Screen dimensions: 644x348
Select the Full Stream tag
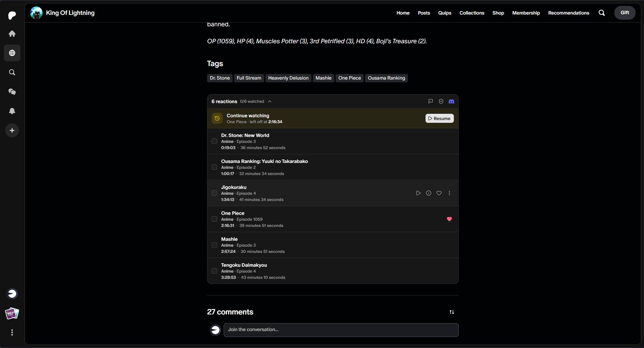tap(249, 78)
